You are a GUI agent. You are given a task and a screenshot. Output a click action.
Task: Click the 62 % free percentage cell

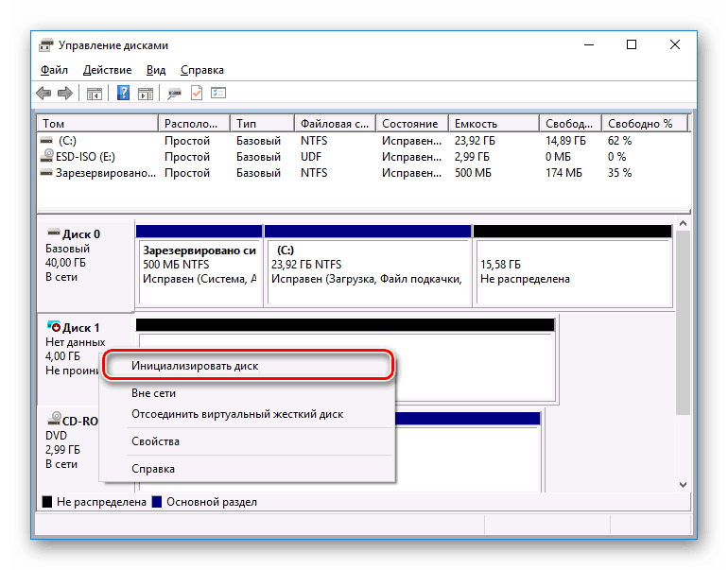pos(620,141)
